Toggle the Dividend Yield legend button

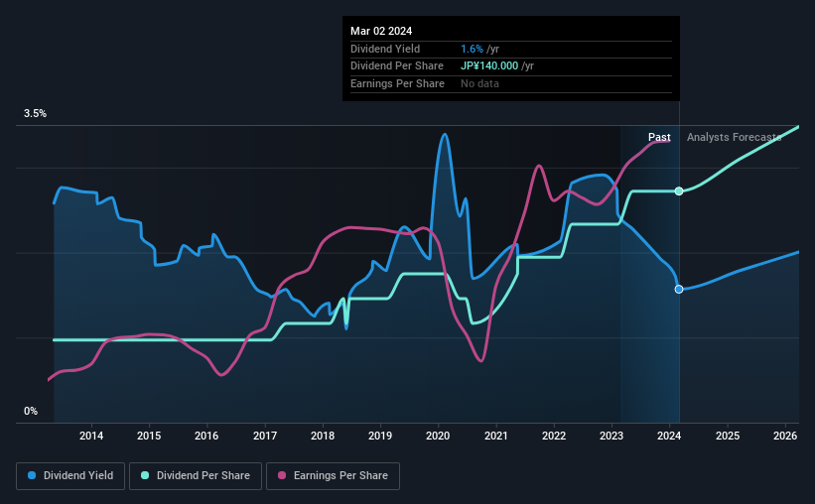pos(70,476)
